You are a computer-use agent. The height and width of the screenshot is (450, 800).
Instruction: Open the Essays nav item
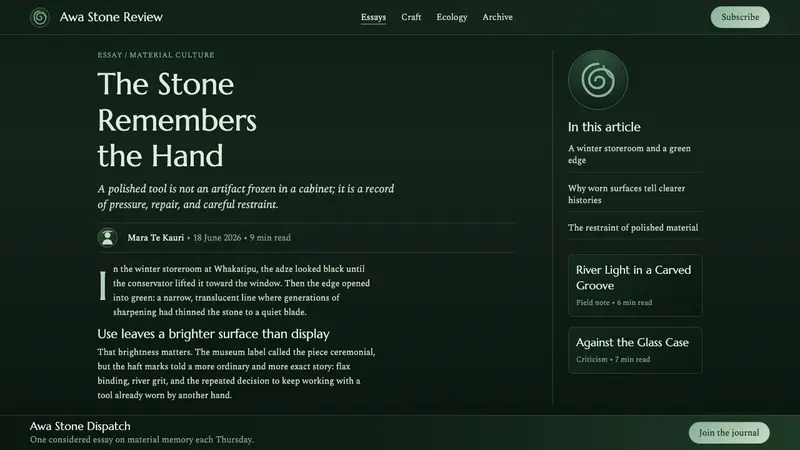tap(373, 17)
